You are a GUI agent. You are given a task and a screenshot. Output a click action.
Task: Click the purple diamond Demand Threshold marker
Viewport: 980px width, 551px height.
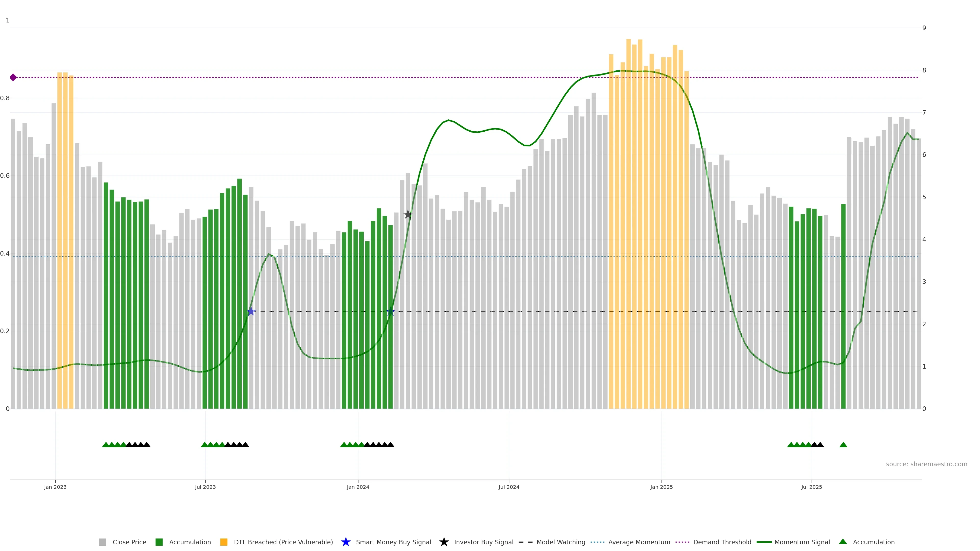(13, 78)
